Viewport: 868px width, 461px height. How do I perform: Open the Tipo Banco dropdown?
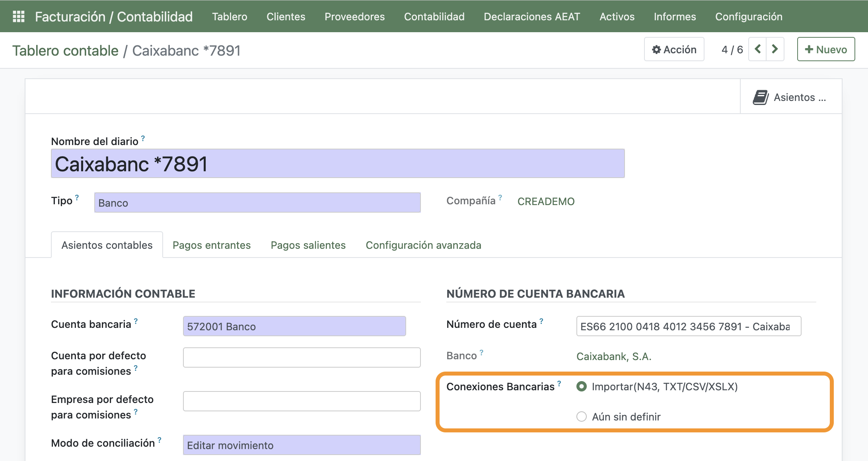pyautogui.click(x=257, y=203)
